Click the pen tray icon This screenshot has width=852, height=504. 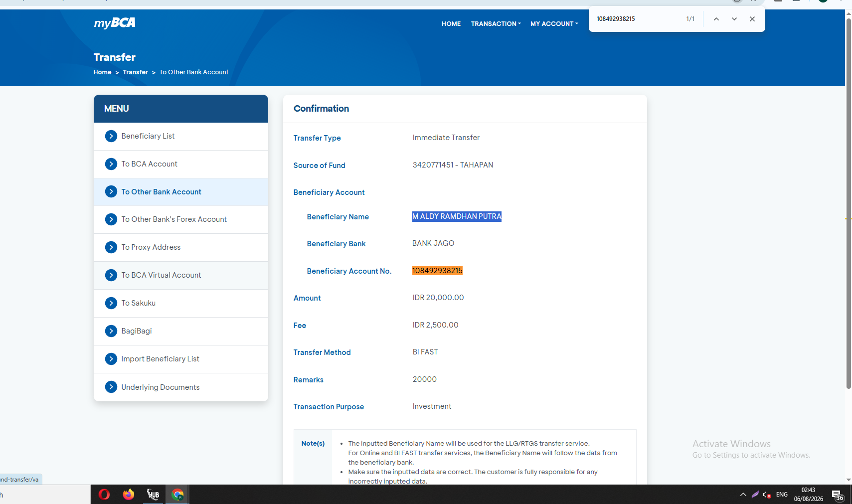point(755,495)
